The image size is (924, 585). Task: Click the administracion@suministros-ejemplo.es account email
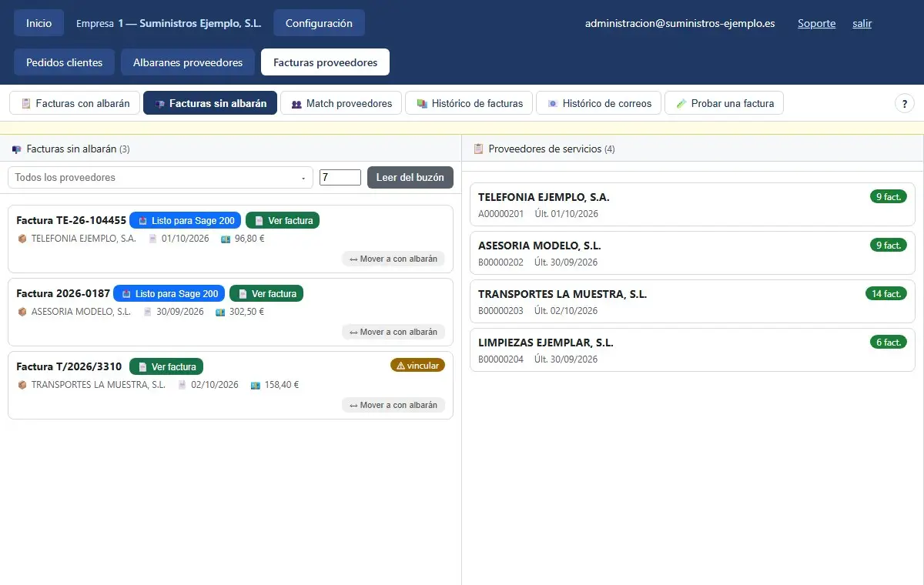tap(680, 23)
